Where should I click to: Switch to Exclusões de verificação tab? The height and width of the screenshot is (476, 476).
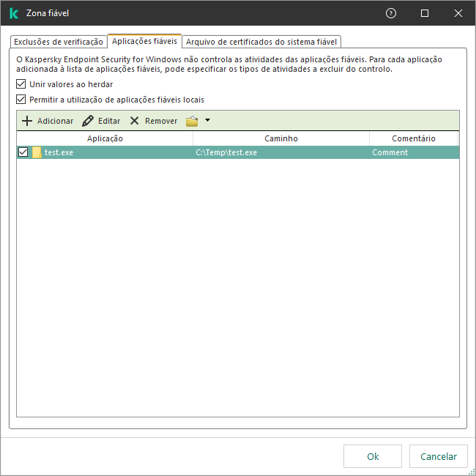pyautogui.click(x=59, y=42)
